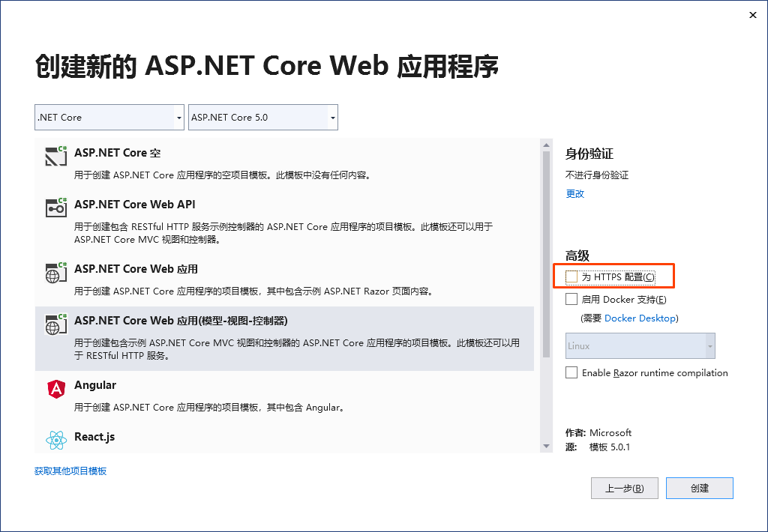Image resolution: width=768 pixels, height=532 pixels.
Task: Click the 上一步(B) button
Action: tap(625, 488)
